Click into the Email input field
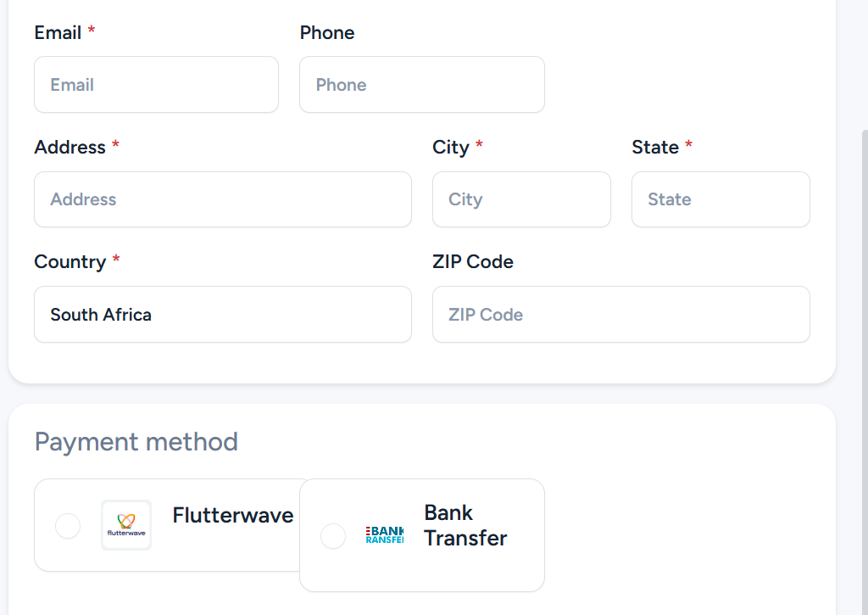This screenshot has width=868, height=615. coord(156,85)
